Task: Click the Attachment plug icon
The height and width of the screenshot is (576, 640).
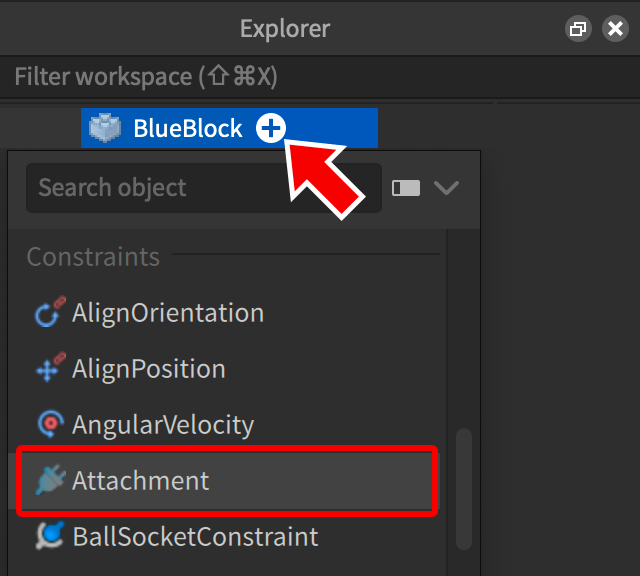Action: pos(49,480)
